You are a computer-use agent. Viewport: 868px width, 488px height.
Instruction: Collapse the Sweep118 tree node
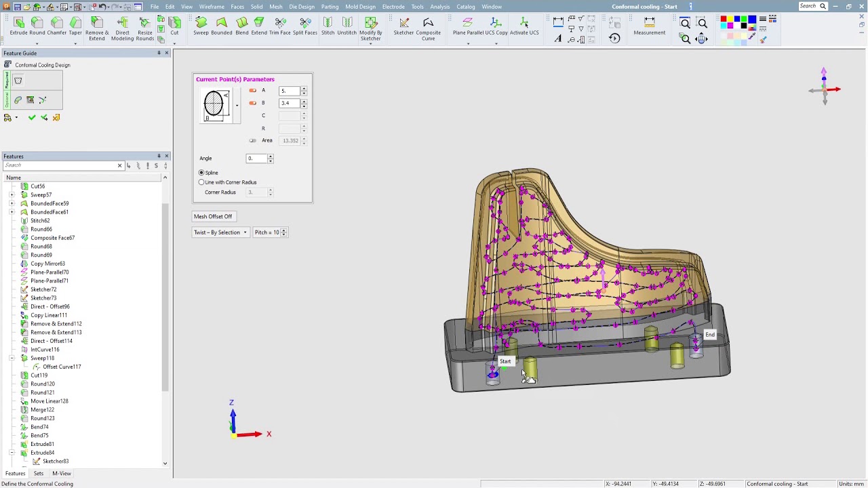[x=12, y=359]
